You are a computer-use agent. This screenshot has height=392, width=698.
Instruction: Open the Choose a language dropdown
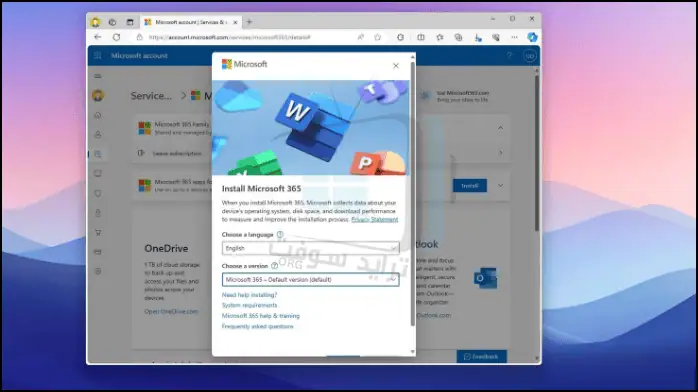point(311,248)
